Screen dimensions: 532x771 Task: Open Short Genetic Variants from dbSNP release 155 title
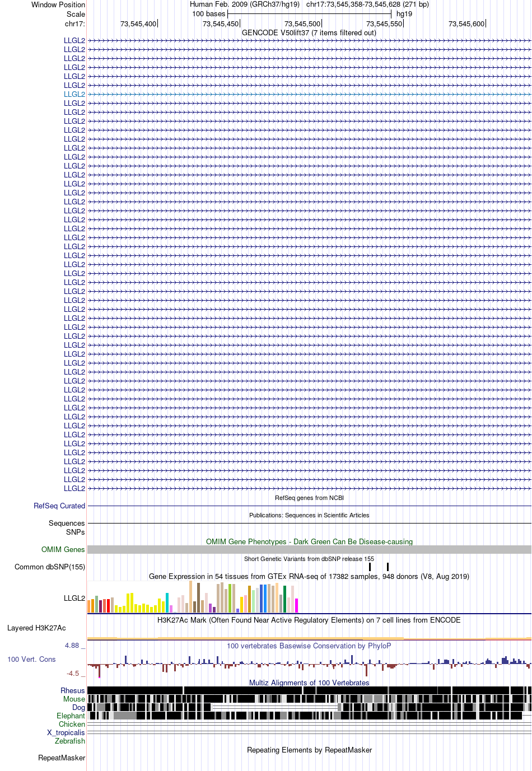click(309, 559)
